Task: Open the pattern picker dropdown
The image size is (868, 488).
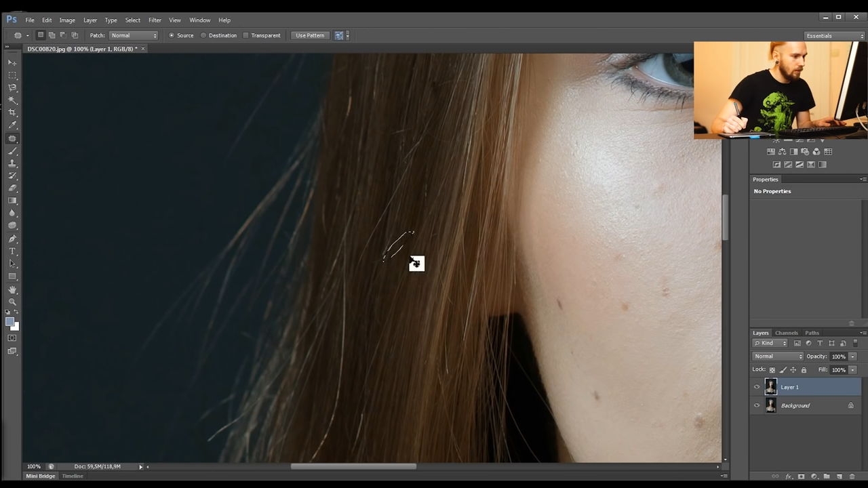Action: (348, 35)
